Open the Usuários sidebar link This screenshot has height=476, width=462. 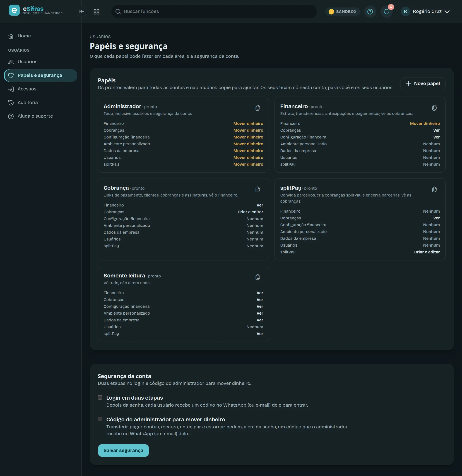pyautogui.click(x=41, y=62)
